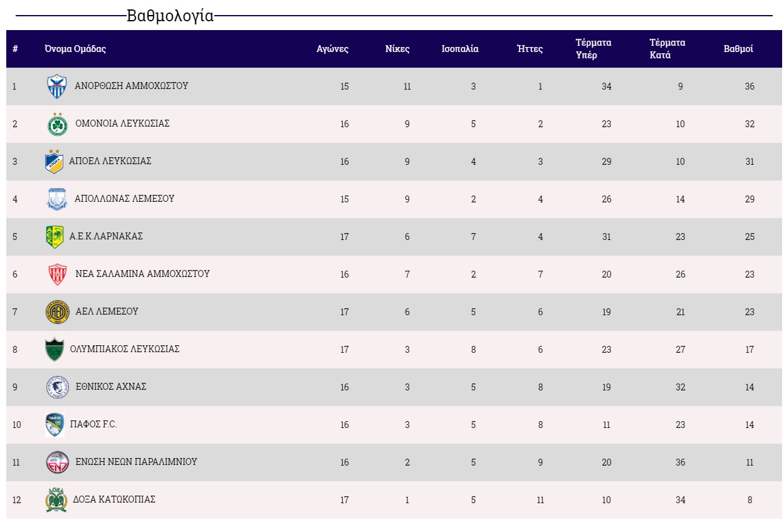This screenshot has height=532, width=784.
Task: Click the A.E.K. Larnakas yellow-green crest
Action: 55,237
